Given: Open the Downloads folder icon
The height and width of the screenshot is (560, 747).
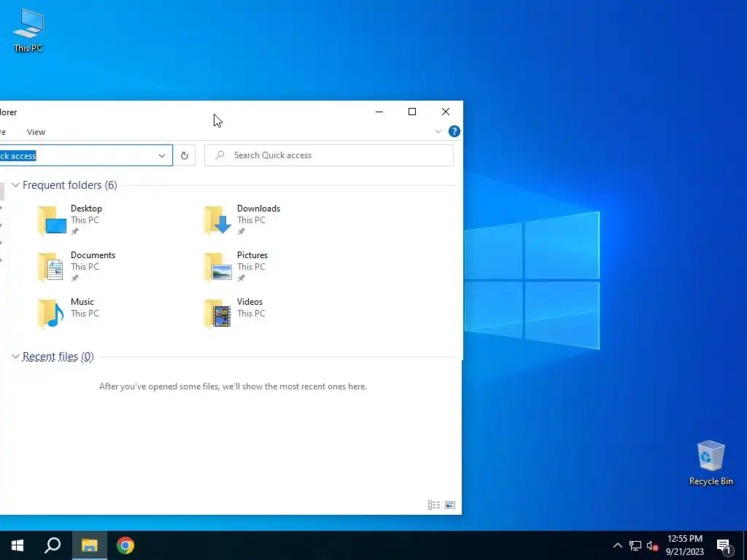Looking at the screenshot, I should click(x=218, y=220).
